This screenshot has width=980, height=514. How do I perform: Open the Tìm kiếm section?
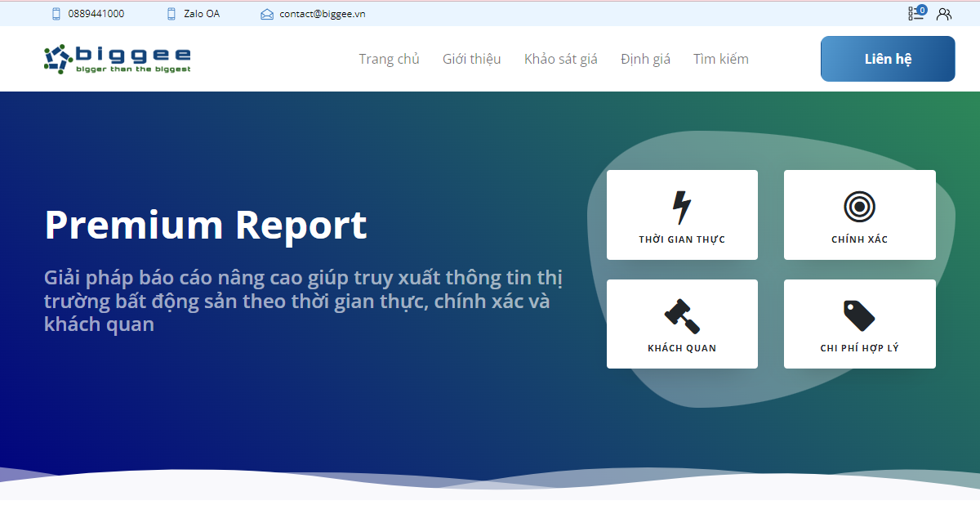click(720, 58)
